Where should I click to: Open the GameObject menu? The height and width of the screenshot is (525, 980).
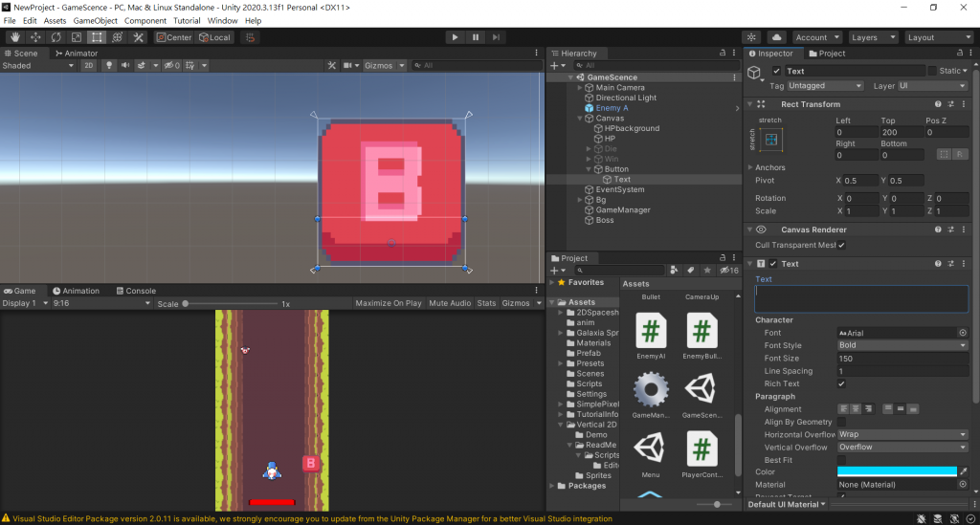click(95, 20)
